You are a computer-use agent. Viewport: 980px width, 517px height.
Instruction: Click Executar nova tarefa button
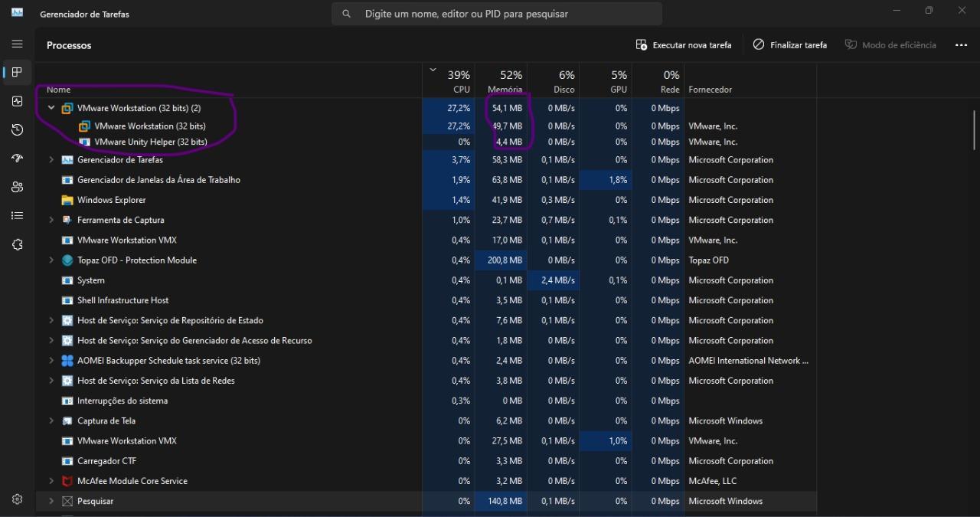pyautogui.click(x=684, y=45)
